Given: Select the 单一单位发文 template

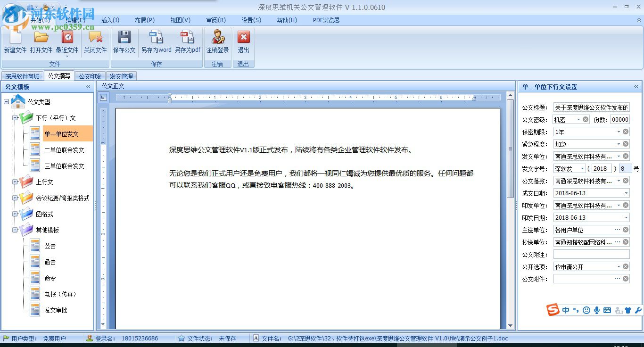Looking at the screenshot, I should 61,134.
